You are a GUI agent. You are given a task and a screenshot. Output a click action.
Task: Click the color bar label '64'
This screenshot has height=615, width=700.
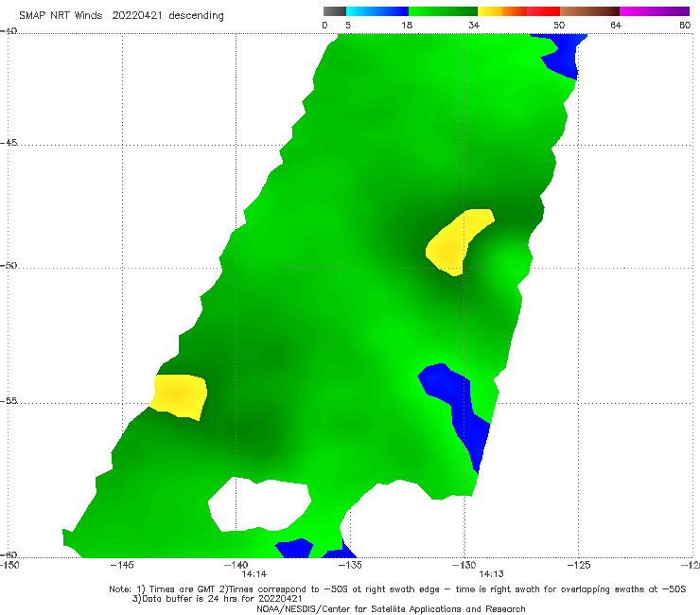(616, 26)
